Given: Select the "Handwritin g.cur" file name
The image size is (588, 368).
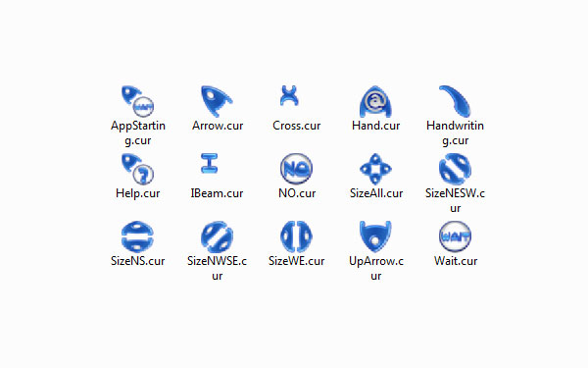Looking at the screenshot, I should point(455,132).
